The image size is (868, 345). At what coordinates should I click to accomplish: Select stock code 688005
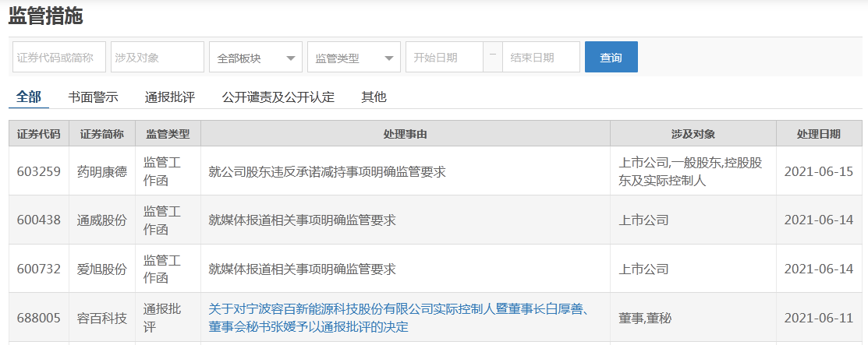click(x=39, y=318)
